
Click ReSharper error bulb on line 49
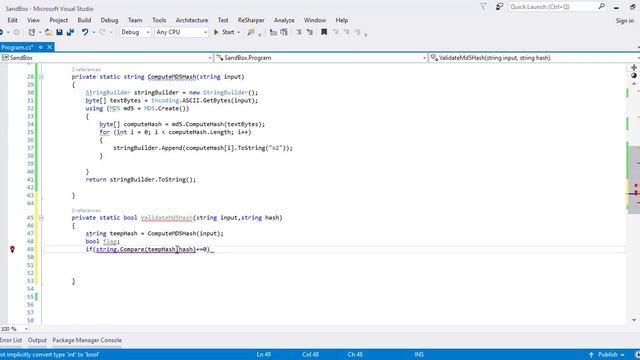(x=12, y=249)
